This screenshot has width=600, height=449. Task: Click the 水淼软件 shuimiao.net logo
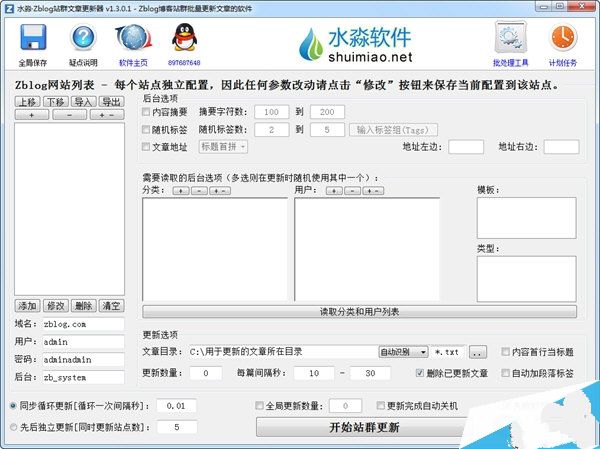pos(356,45)
